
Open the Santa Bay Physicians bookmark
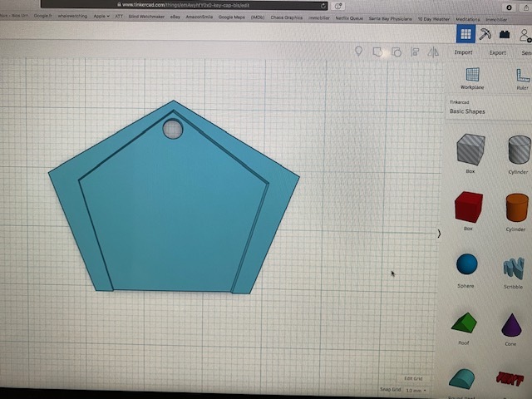pos(390,18)
